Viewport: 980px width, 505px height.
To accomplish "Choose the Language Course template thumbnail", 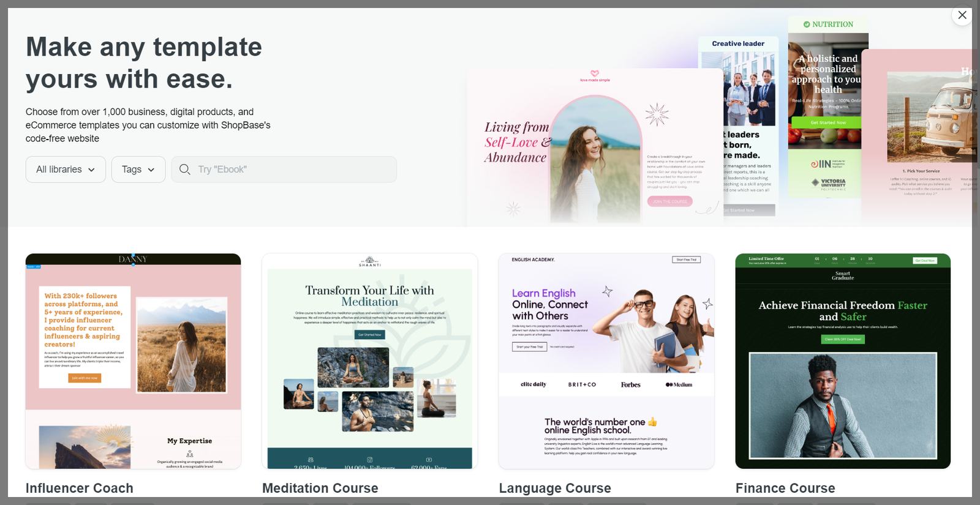I will (606, 361).
